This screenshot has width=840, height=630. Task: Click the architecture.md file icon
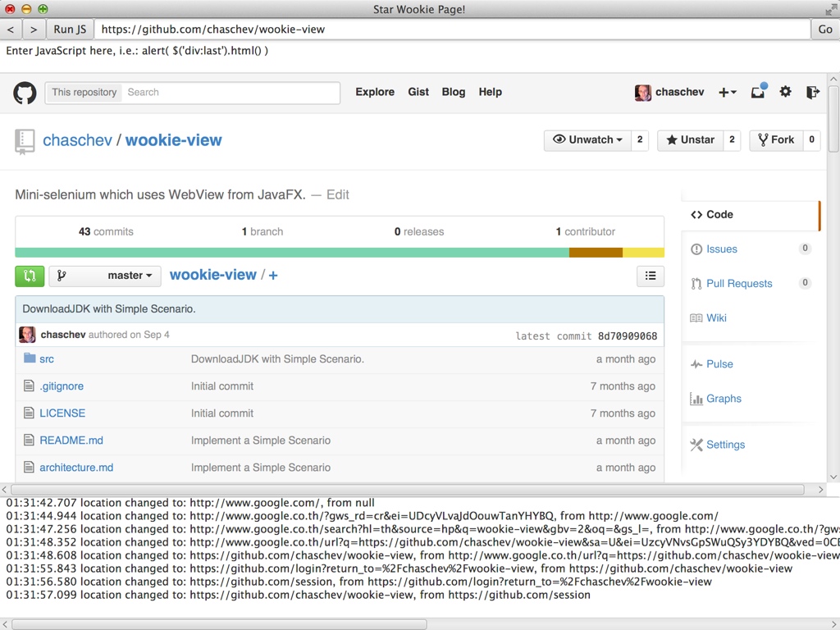[x=29, y=467]
